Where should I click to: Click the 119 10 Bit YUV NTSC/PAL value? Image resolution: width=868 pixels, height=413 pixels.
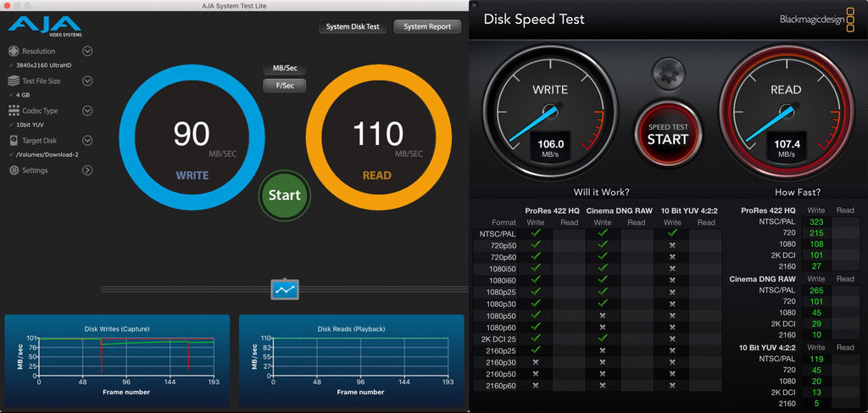[816, 359]
